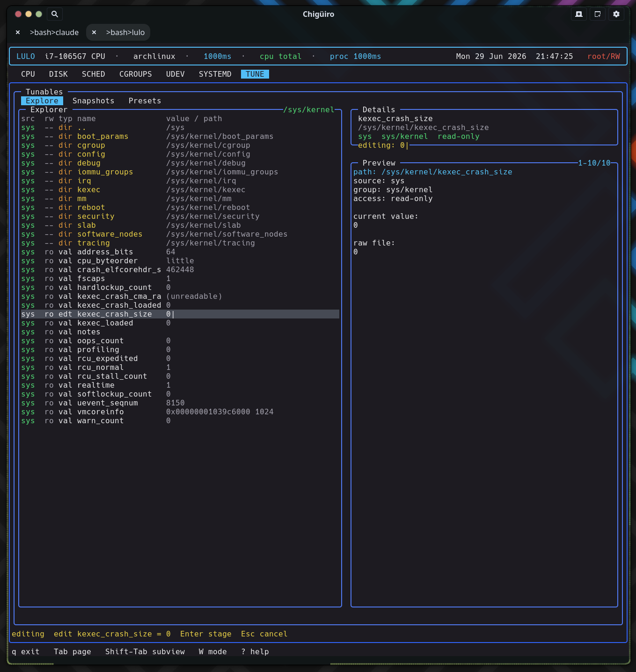
Task: Select the vmcoreinfo value row
Action: (180, 412)
